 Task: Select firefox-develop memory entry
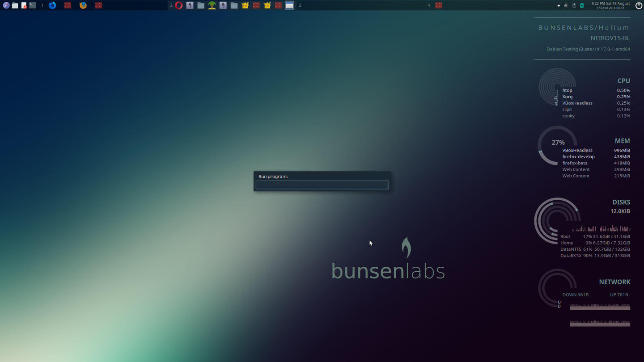(x=596, y=157)
